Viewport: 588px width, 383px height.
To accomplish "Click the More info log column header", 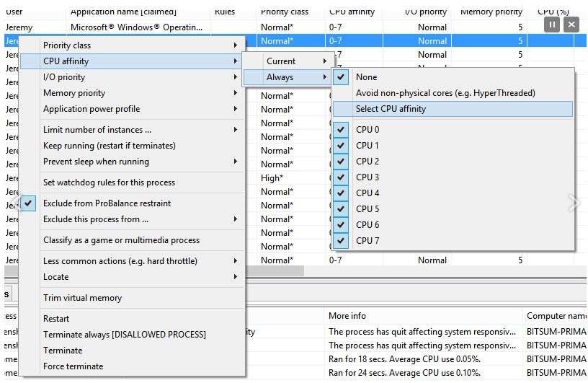I will point(423,316).
